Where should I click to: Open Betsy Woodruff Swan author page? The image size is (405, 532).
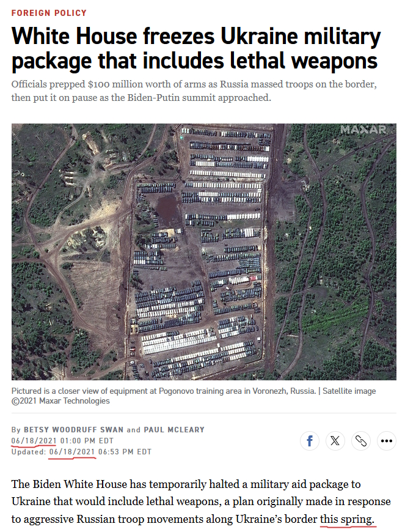73,429
